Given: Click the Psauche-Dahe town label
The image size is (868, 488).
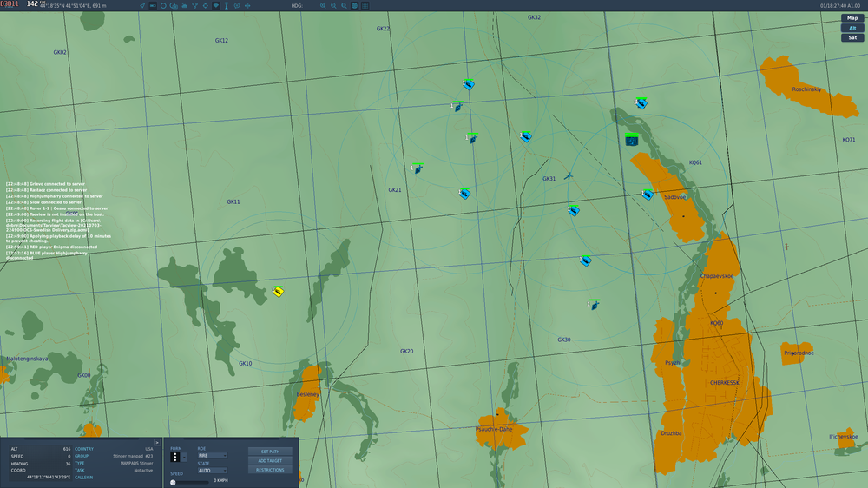Looking at the screenshot, I should 494,429.
